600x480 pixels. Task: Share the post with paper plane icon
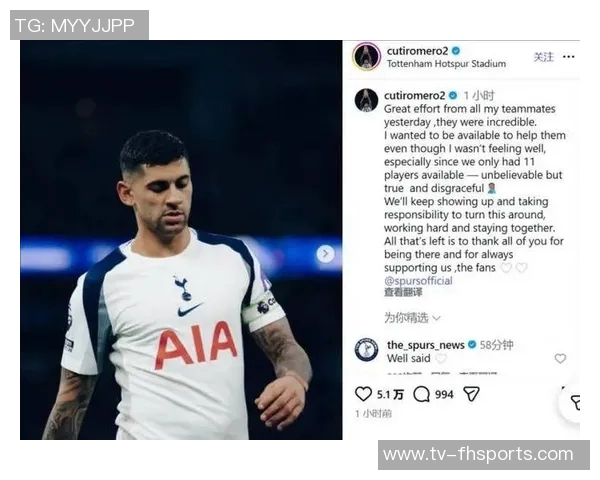471,393
